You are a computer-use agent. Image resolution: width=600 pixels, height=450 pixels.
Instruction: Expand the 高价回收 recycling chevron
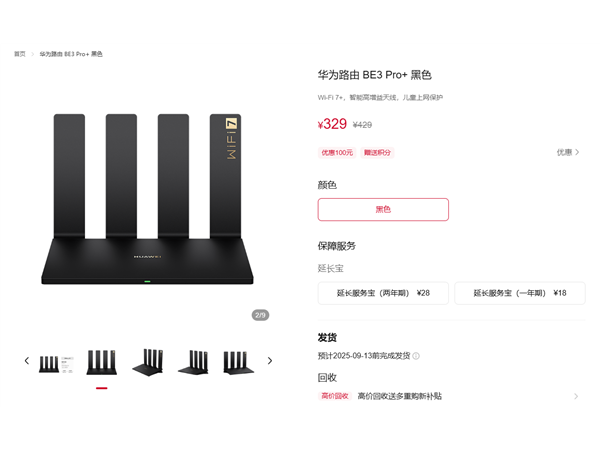[576, 396]
